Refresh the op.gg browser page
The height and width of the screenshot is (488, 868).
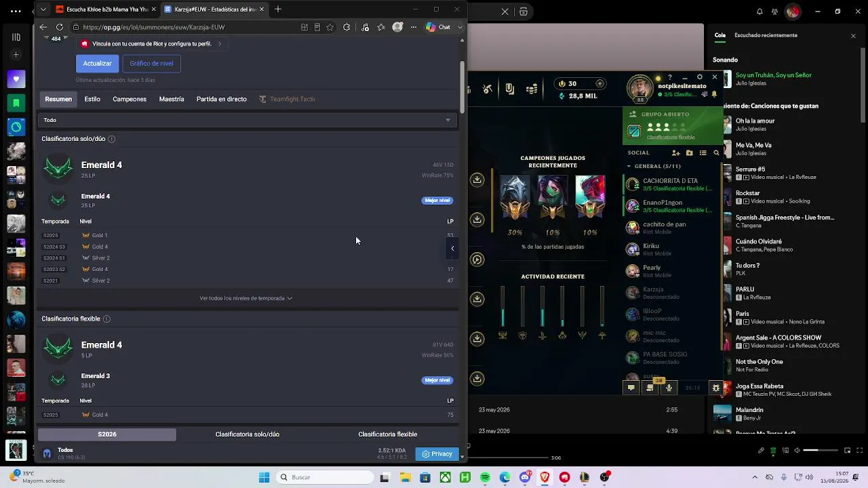tap(60, 27)
